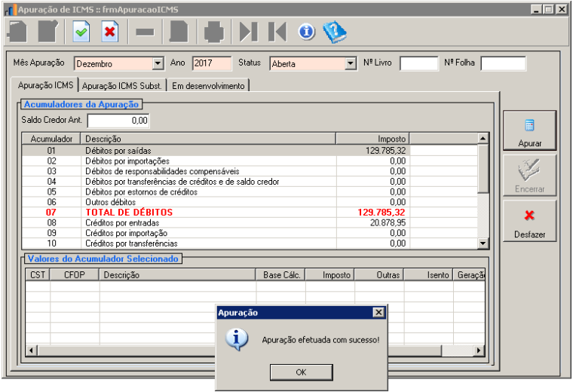Go to the previous record arrow icon
This screenshot has width=573, height=392.
[x=277, y=32]
